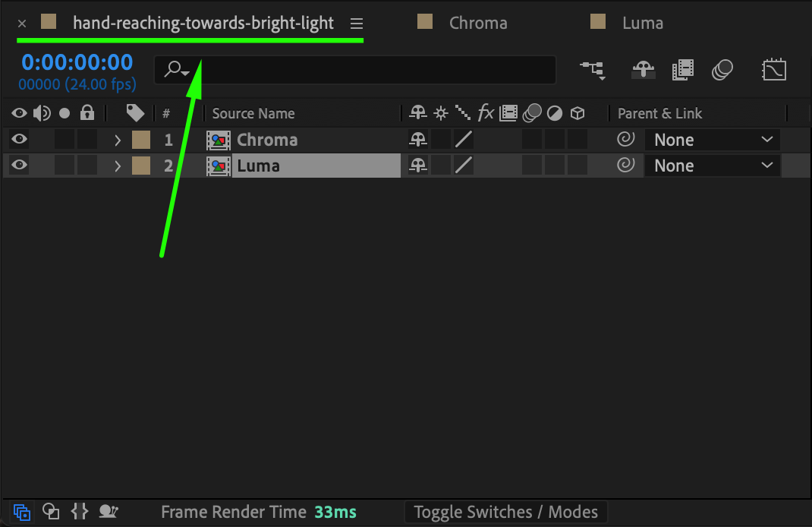The image size is (812, 527).
Task: Click the current timecode 0:00:00:00
Action: 77,62
